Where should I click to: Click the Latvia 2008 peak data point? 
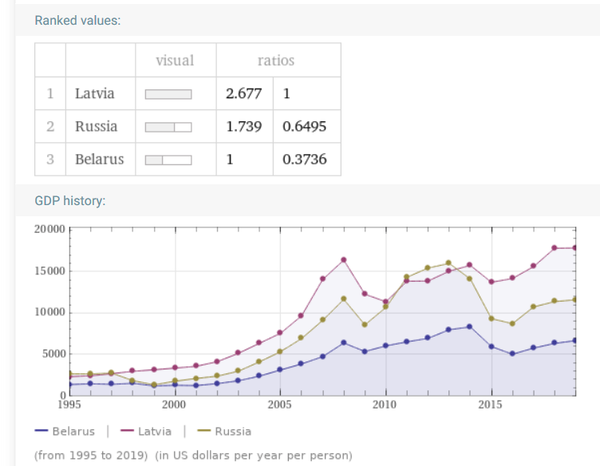(x=344, y=260)
